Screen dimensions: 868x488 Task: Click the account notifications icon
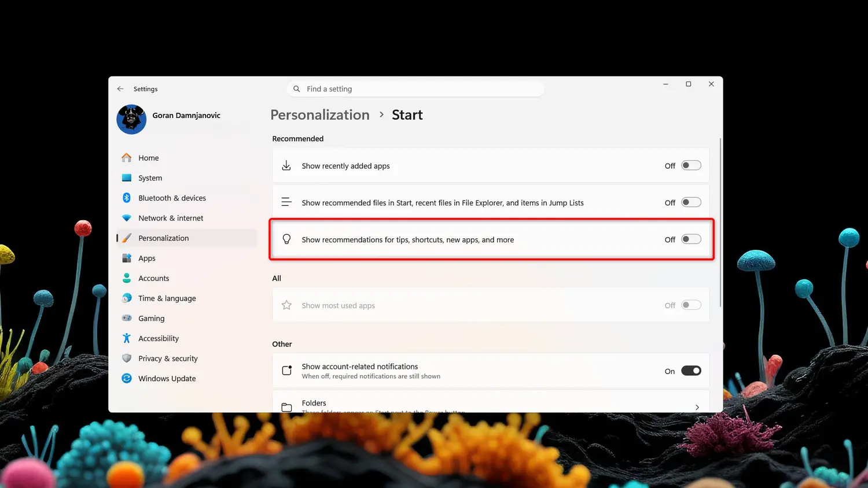click(286, 371)
